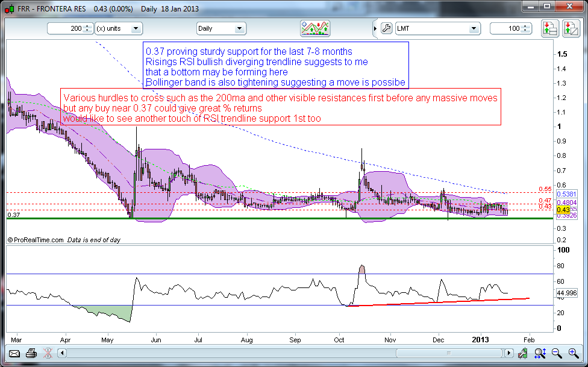The width and height of the screenshot is (588, 367).
Task: Select the red annotation text box
Action: [281, 108]
